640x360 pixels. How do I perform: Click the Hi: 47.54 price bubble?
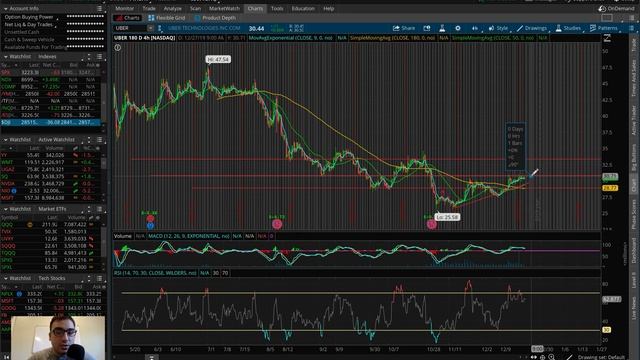[x=218, y=60]
